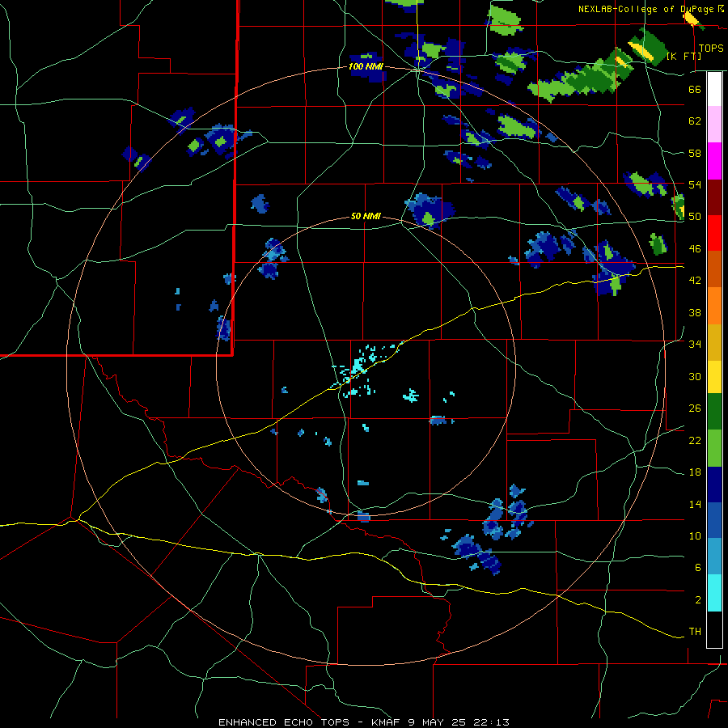
Task: Click the black TH legend swatch
Action: [x=714, y=629]
